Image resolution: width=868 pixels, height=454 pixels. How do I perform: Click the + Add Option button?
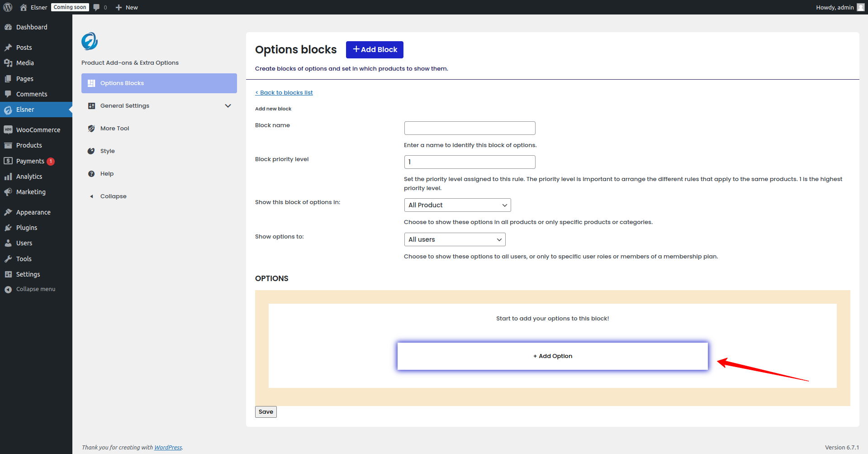click(x=552, y=356)
